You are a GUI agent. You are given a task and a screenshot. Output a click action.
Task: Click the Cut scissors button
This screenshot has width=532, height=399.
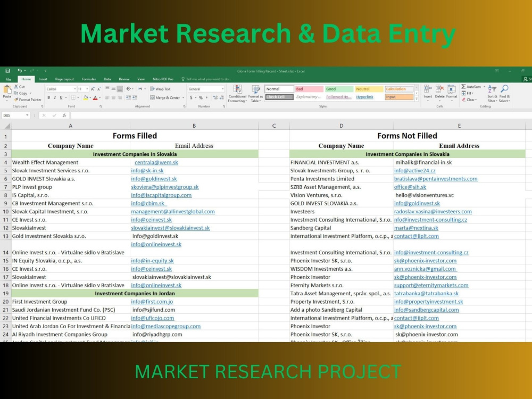pos(19,87)
